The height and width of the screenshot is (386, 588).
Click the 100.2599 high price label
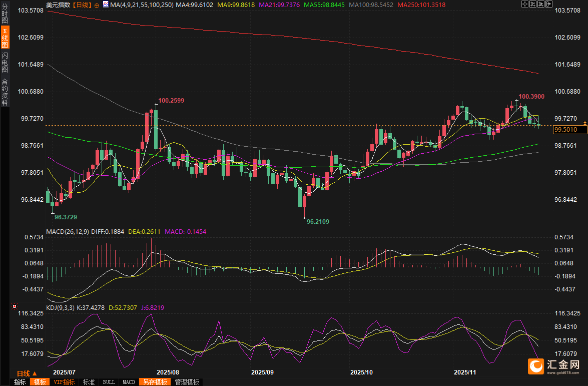171,101
